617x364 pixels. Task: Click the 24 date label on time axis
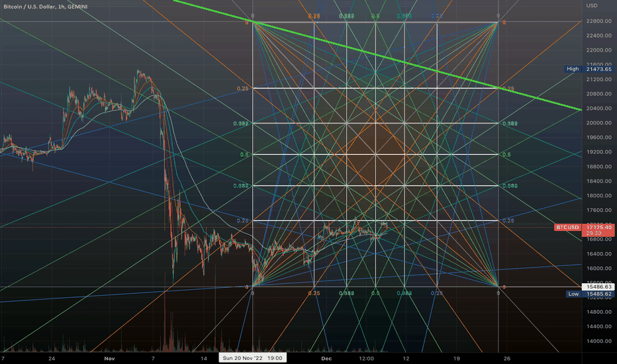[52, 359]
